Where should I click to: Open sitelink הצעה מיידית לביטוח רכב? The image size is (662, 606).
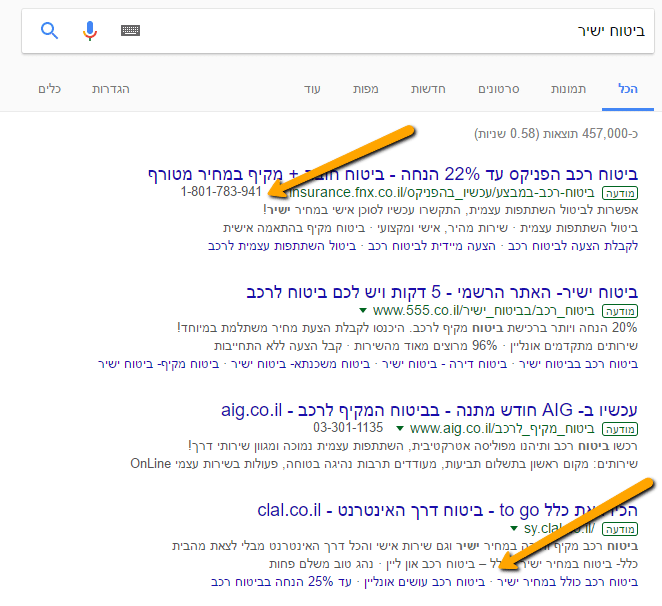tap(432, 246)
